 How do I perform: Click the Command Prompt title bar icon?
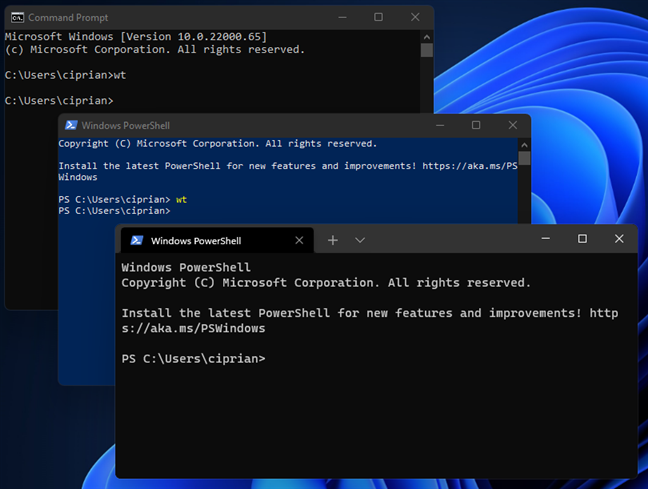click(17, 18)
